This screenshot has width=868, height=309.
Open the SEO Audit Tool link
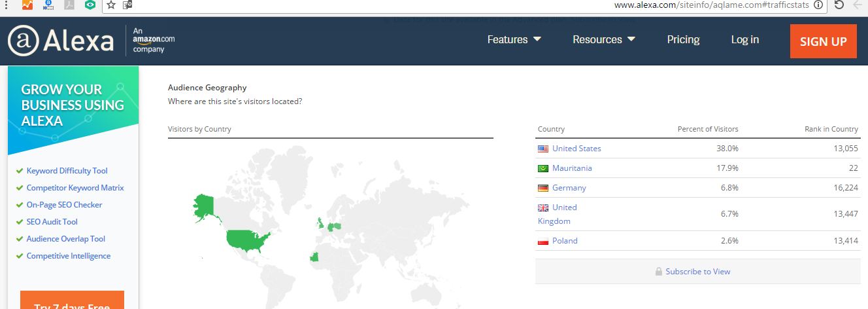pos(52,222)
